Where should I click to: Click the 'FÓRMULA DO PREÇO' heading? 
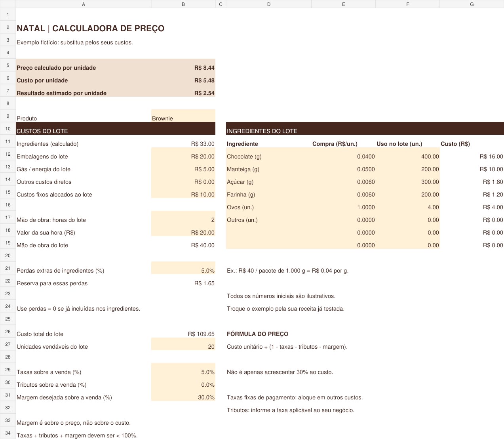click(258, 334)
